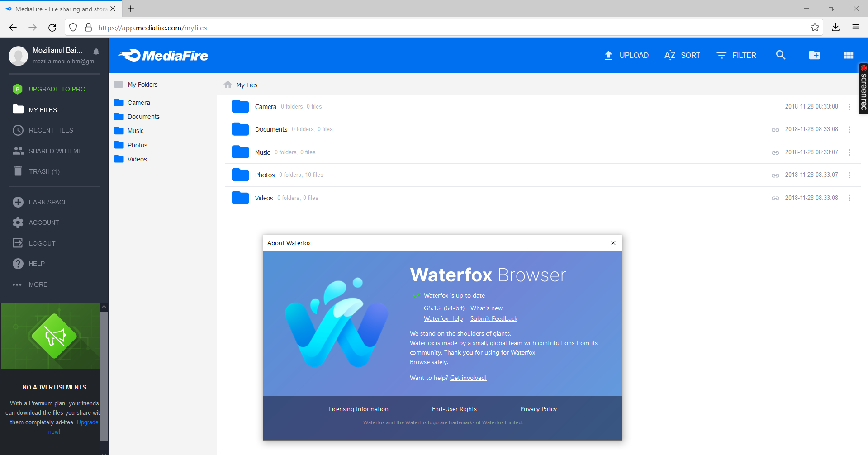Open the Filter dropdown

(x=737, y=55)
